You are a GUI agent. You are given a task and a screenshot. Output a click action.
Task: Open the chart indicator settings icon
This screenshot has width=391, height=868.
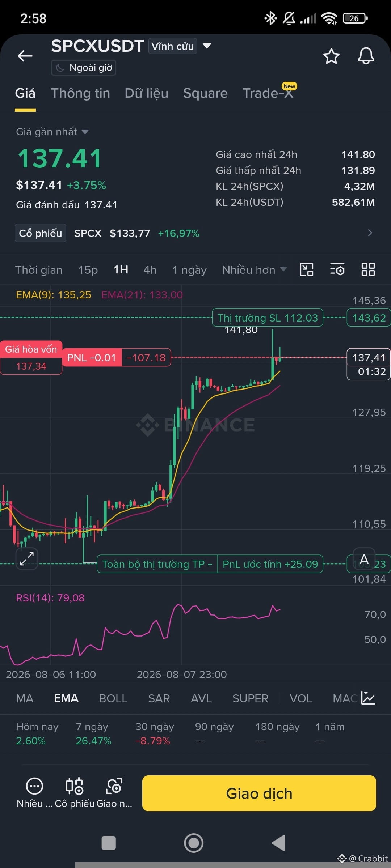pos(337,270)
